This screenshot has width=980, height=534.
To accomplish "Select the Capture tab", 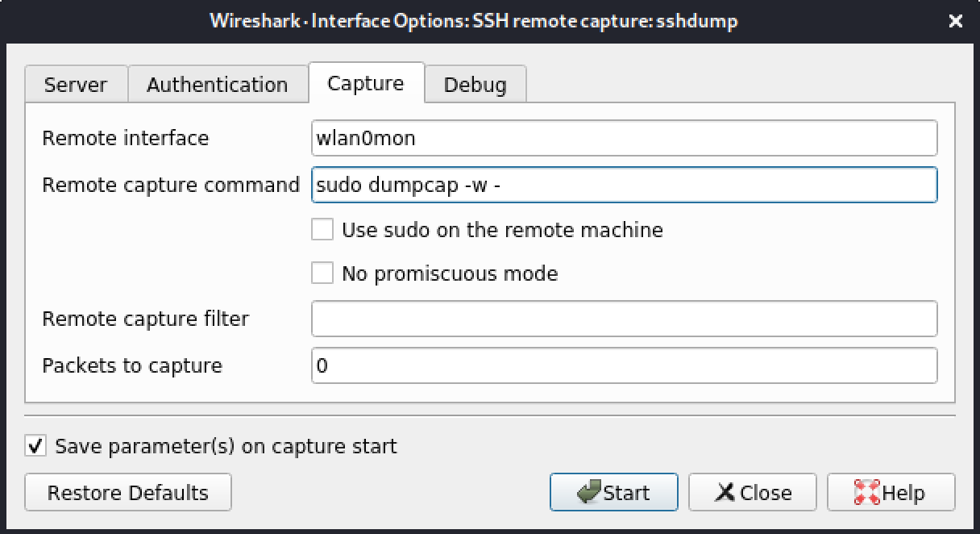I will [365, 83].
